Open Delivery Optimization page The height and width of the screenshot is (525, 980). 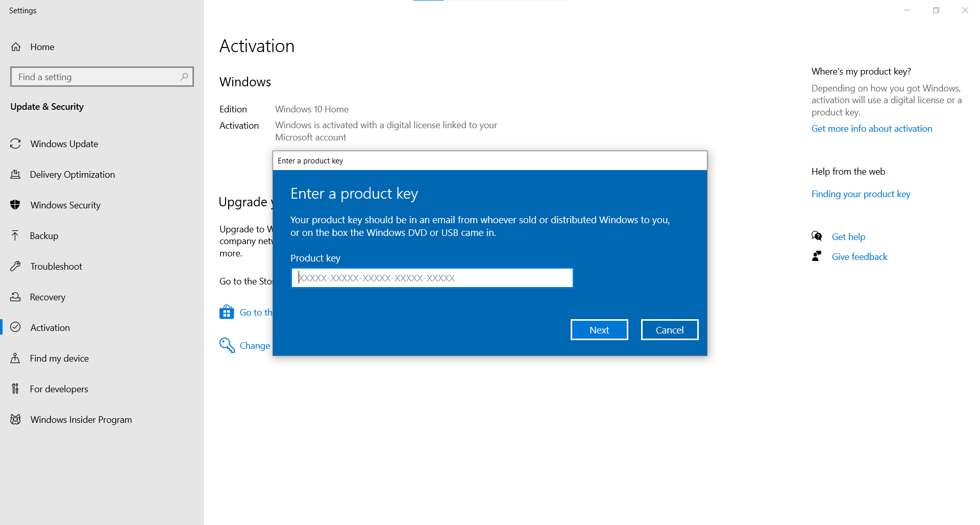point(102,175)
